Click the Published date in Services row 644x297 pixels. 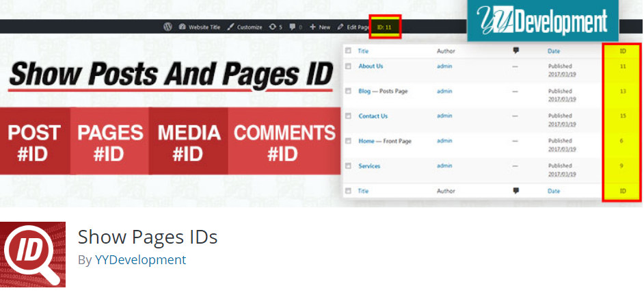[562, 170]
